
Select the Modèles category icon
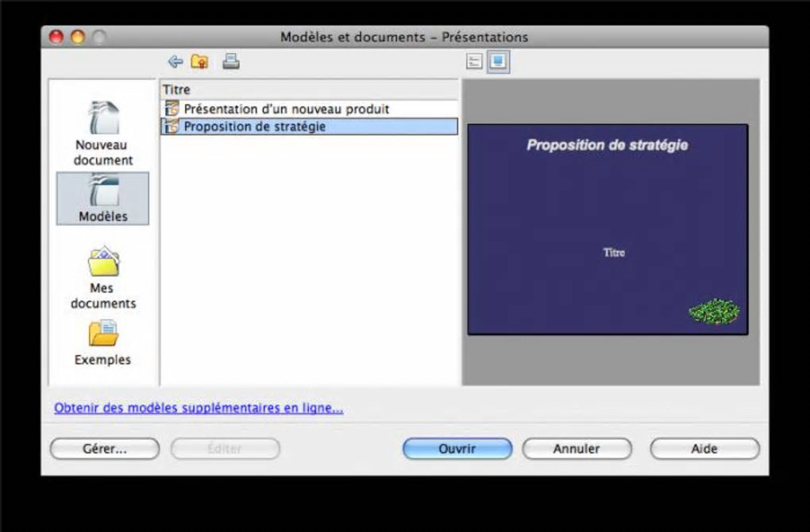point(102,199)
